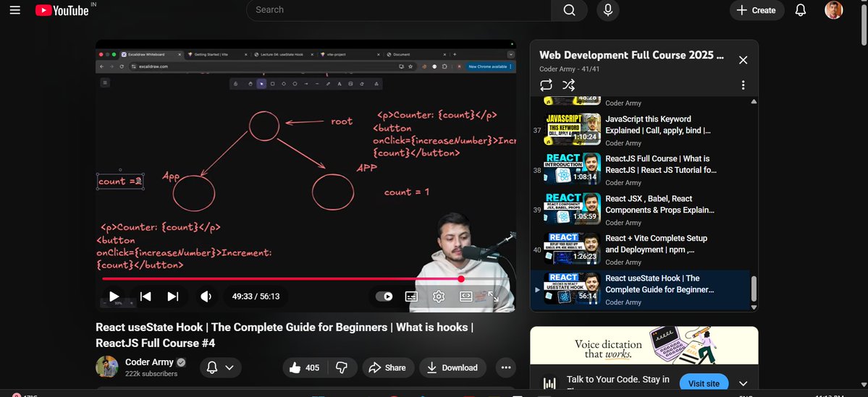The image size is (868, 397).
Task: Open more actions ellipsis below video
Action: (x=505, y=367)
